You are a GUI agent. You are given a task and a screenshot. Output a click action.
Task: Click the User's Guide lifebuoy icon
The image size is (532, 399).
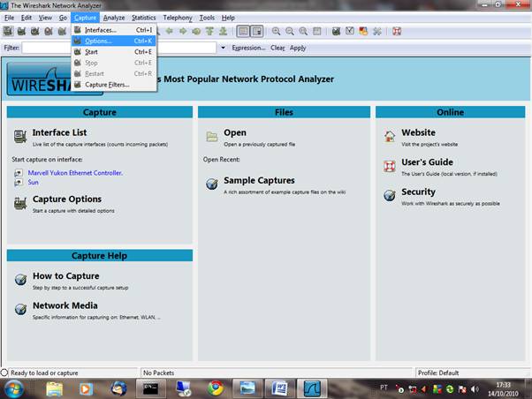click(391, 166)
